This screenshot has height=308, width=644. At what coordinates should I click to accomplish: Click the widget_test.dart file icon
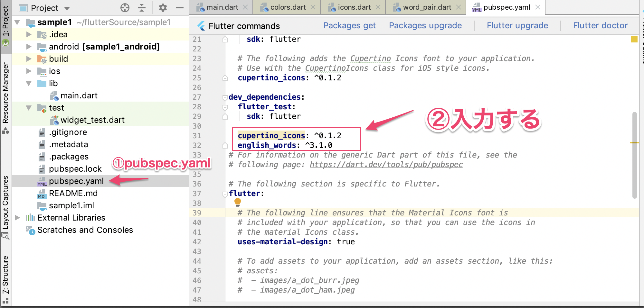click(x=54, y=120)
